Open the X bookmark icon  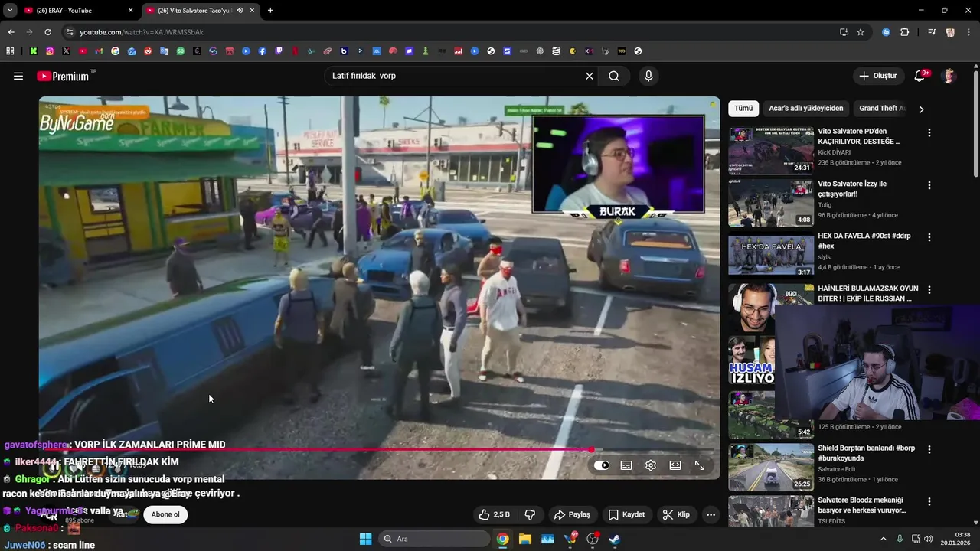pos(66,51)
